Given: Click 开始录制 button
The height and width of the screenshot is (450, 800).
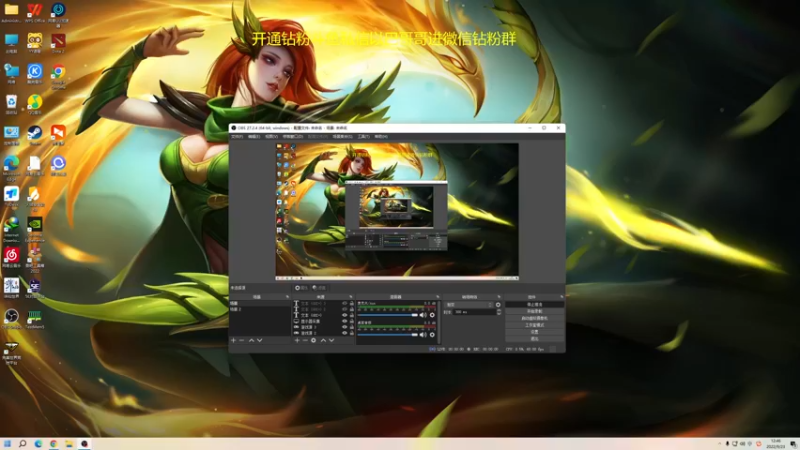Looking at the screenshot, I should (x=535, y=311).
